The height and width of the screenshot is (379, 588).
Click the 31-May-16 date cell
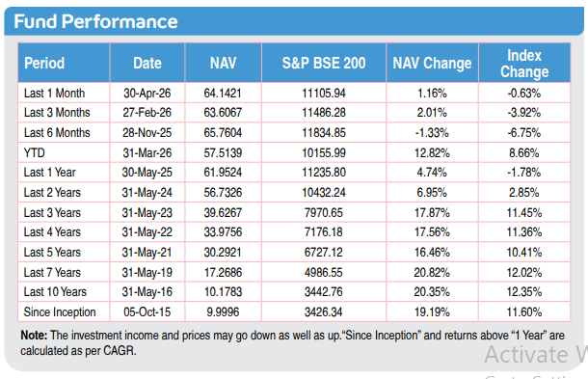[147, 292]
